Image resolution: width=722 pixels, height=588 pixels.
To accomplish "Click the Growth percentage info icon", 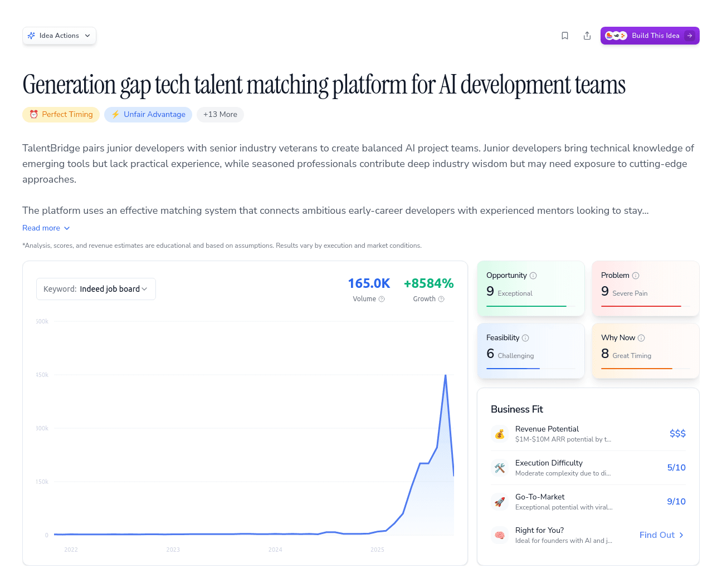I will coord(442,299).
